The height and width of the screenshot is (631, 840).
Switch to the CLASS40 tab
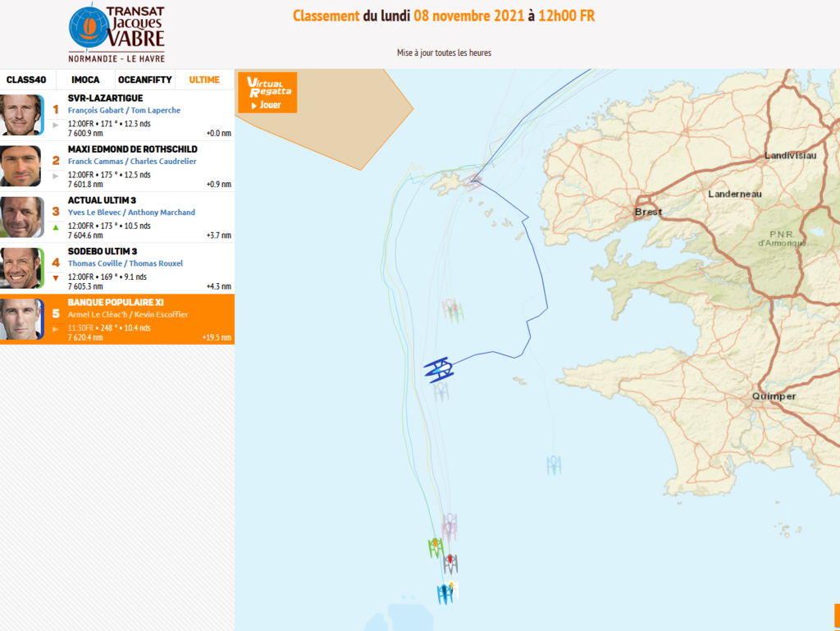26,80
